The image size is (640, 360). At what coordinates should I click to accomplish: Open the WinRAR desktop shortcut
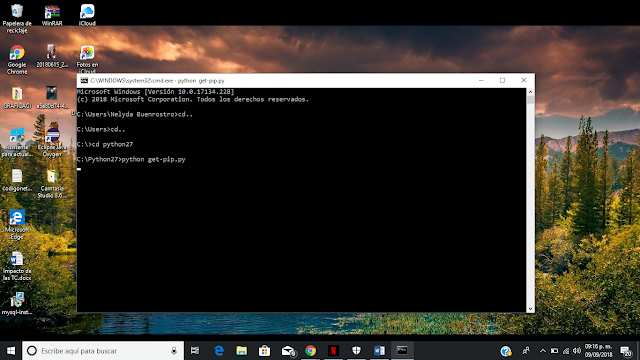pos(52,16)
